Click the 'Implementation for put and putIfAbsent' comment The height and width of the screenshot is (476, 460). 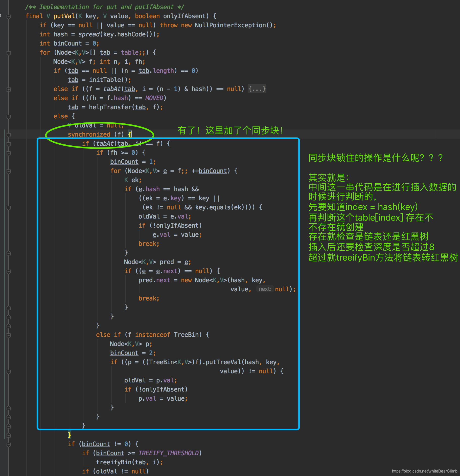[105, 7]
